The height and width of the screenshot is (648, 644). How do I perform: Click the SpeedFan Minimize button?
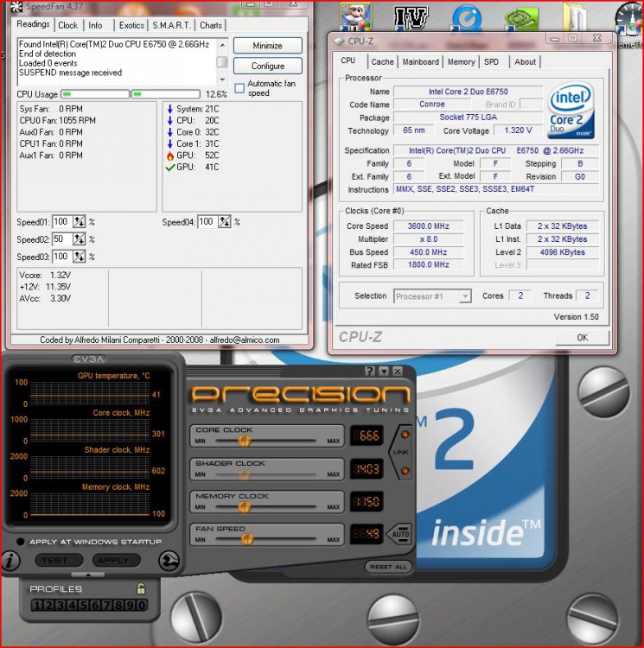click(267, 46)
